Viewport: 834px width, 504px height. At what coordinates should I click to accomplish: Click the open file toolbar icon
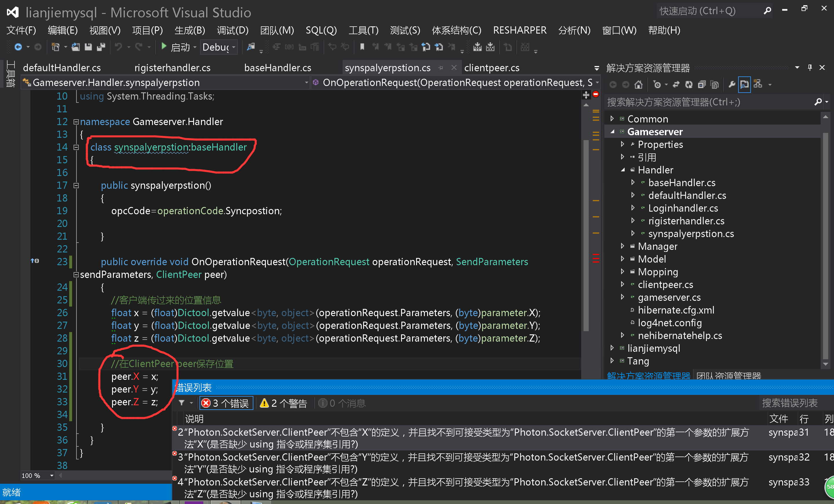(76, 47)
